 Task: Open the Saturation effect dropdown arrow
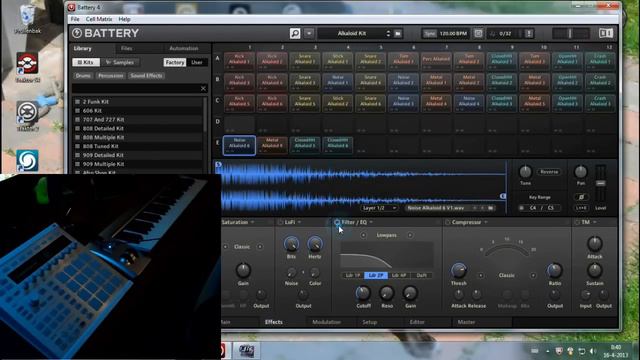[x=252, y=222]
